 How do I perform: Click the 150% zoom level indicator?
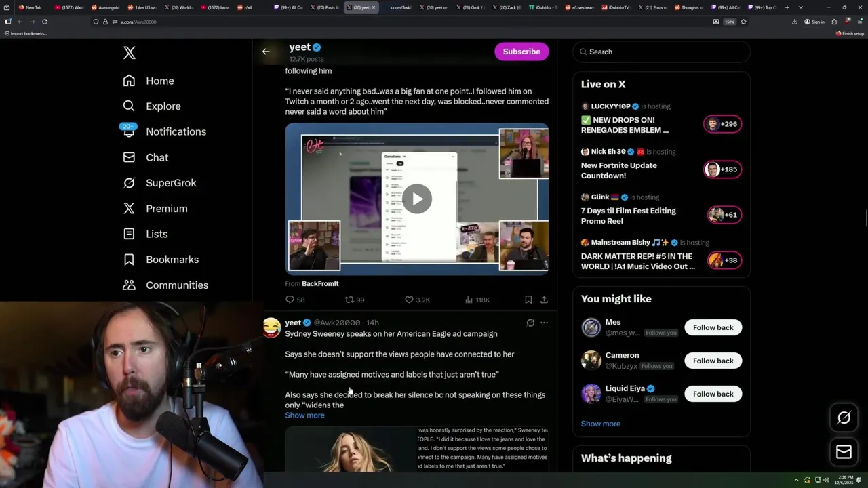click(729, 22)
